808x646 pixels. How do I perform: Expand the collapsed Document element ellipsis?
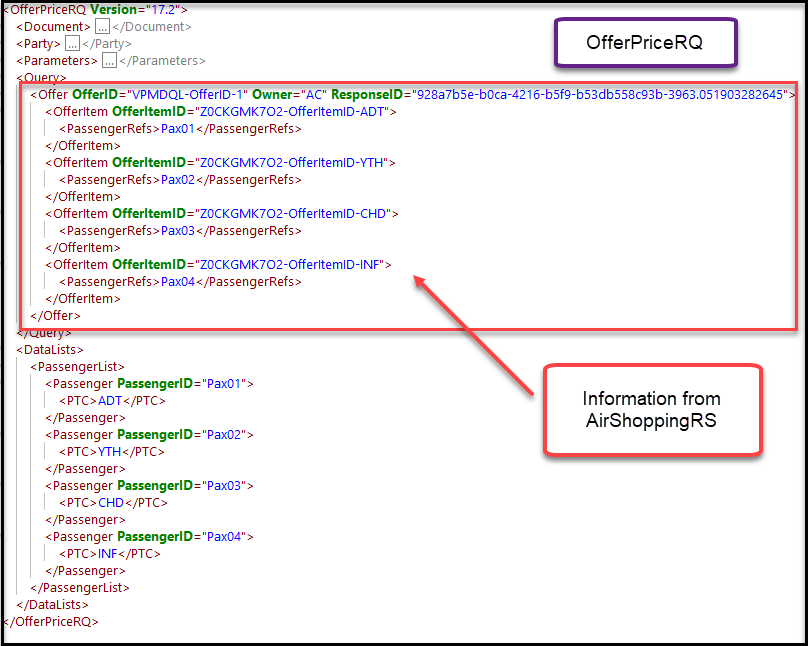[x=102, y=27]
